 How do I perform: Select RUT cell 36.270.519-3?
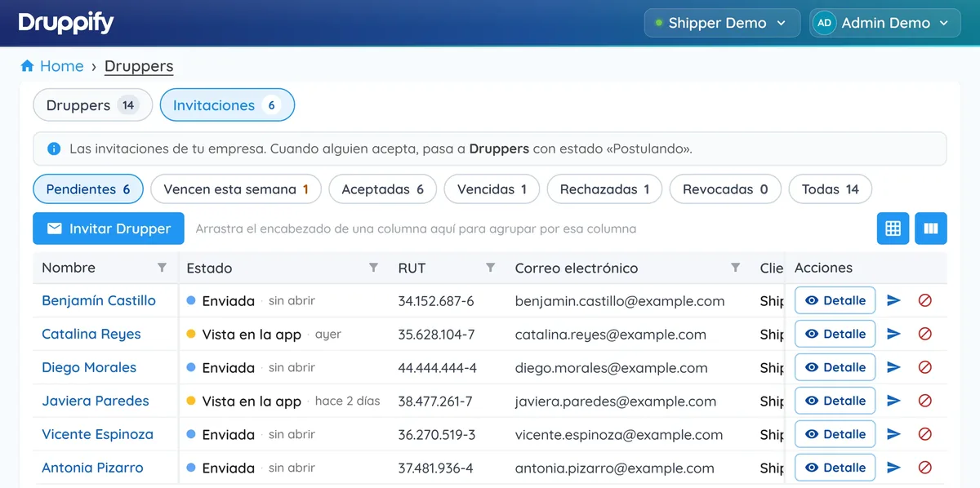tap(437, 434)
